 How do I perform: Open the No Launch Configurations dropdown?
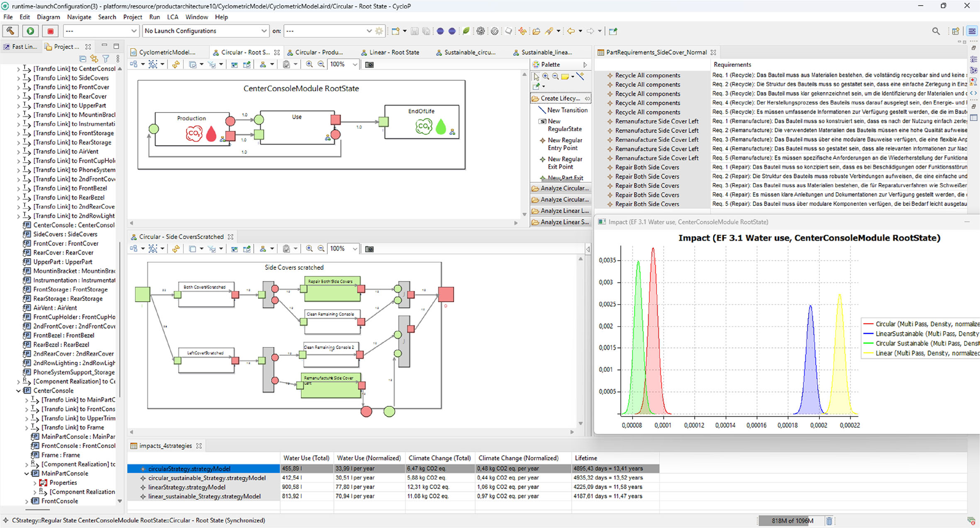[263, 31]
